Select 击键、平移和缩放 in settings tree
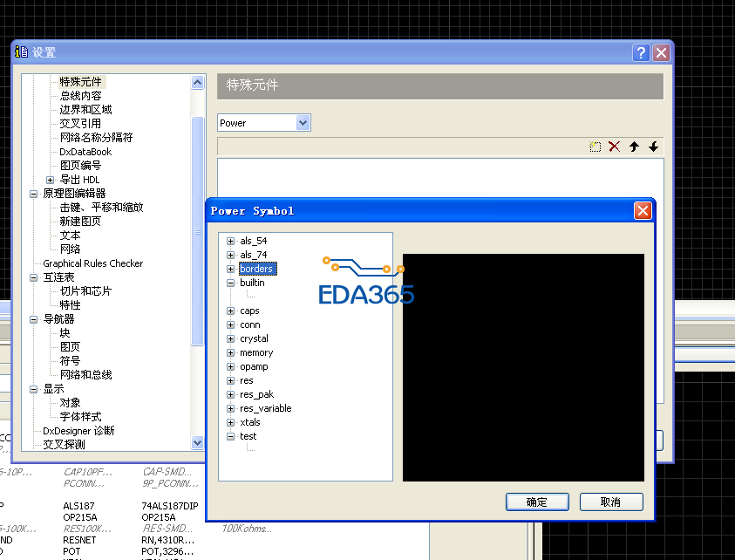735x560 pixels. point(101,208)
